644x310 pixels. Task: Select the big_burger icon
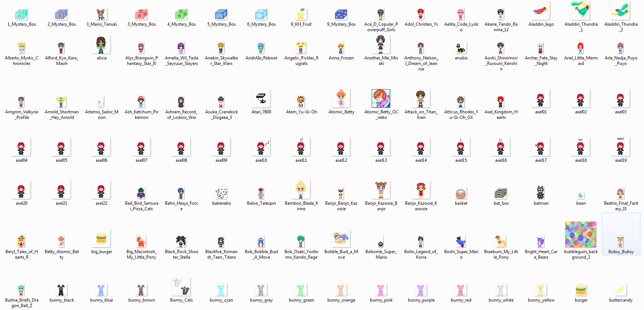[101, 238]
